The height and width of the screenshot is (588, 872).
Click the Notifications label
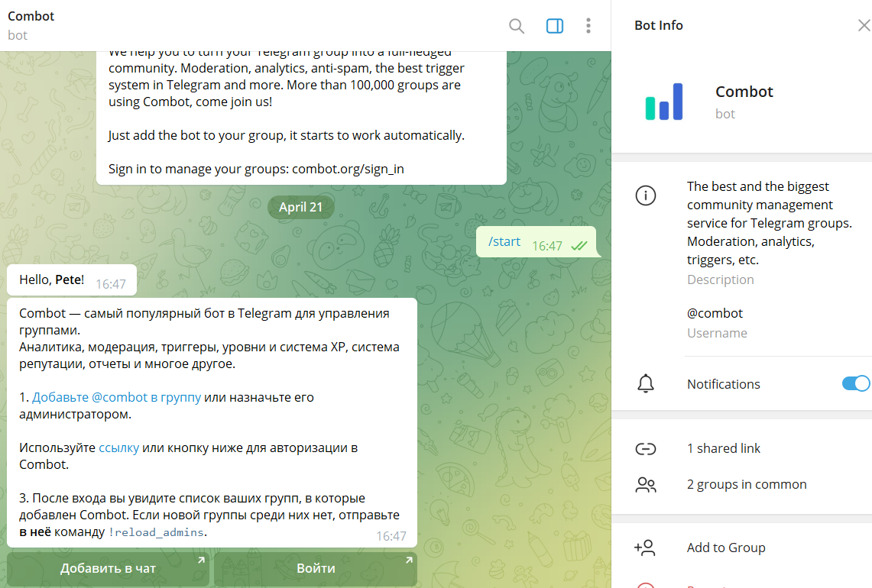pyautogui.click(x=724, y=384)
